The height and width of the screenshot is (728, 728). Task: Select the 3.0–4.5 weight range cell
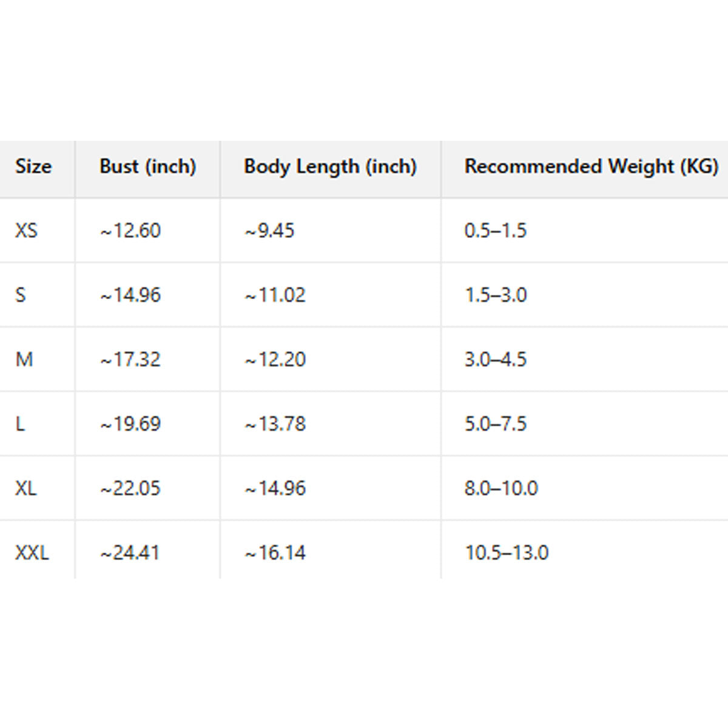[496, 359]
